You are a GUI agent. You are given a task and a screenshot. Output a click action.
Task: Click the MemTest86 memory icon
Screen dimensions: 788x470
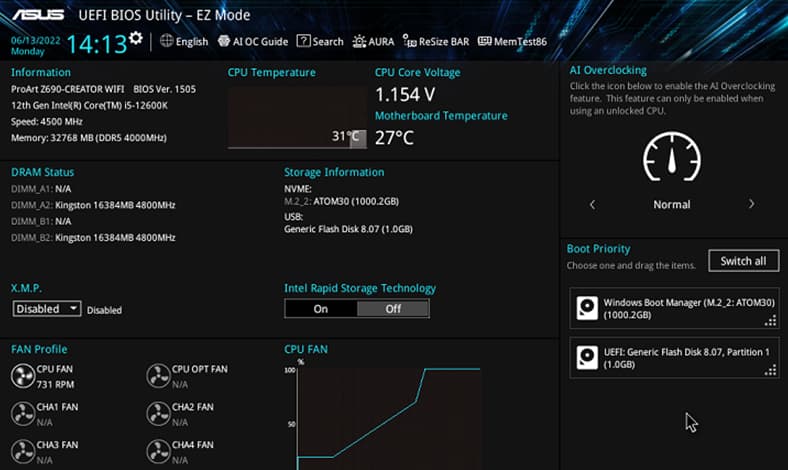click(x=484, y=41)
